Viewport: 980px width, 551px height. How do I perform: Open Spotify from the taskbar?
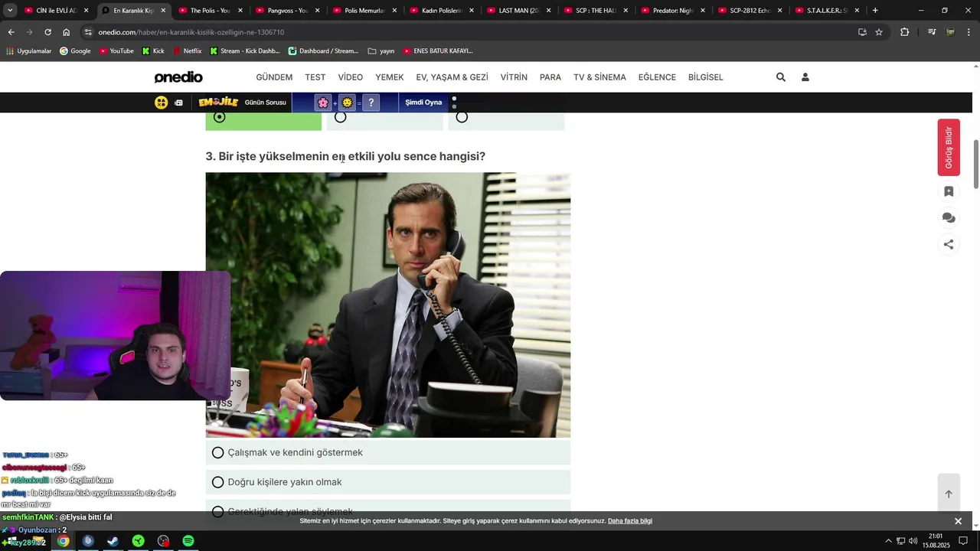click(x=188, y=541)
